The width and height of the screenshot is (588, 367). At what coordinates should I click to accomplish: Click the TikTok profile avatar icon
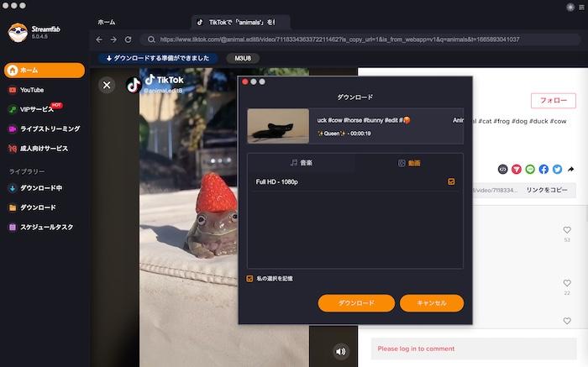[x=134, y=85]
